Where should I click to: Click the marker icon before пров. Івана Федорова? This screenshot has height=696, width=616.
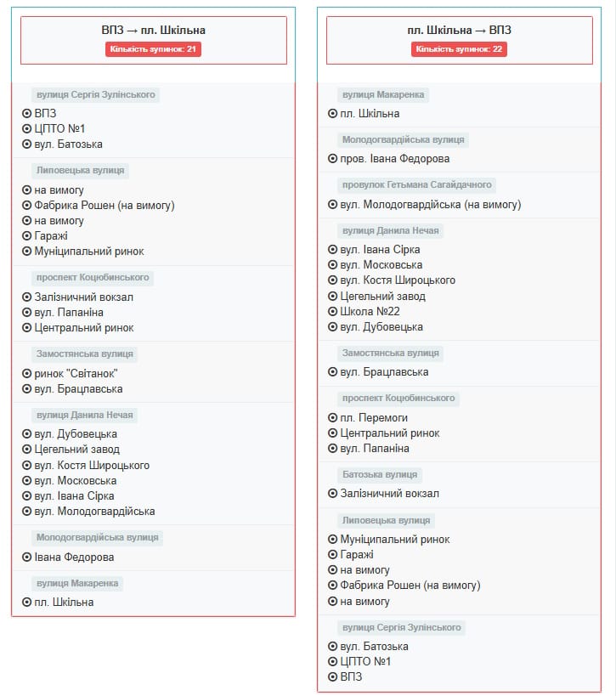pos(332,159)
